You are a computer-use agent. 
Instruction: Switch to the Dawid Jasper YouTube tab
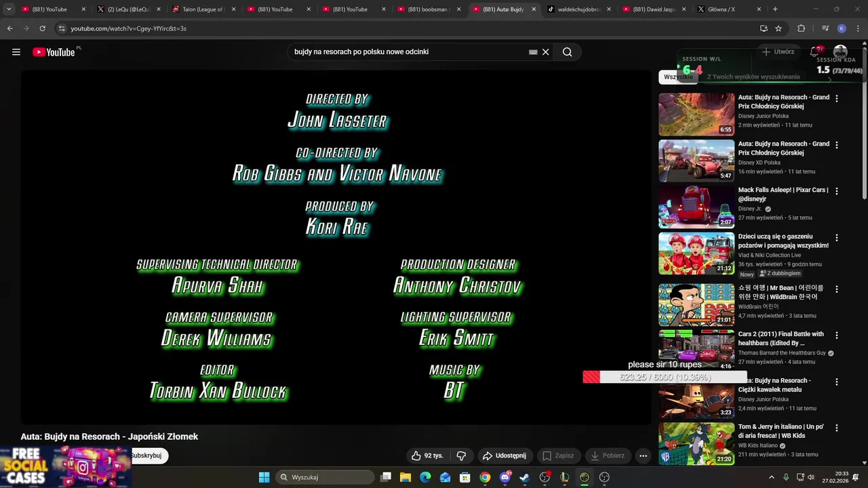coord(654,9)
